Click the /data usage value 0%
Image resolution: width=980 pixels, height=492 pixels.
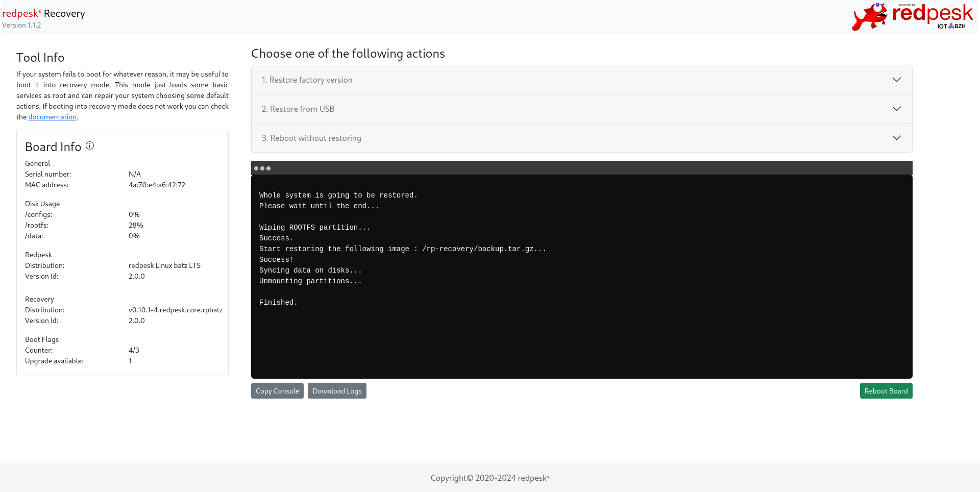(x=134, y=236)
